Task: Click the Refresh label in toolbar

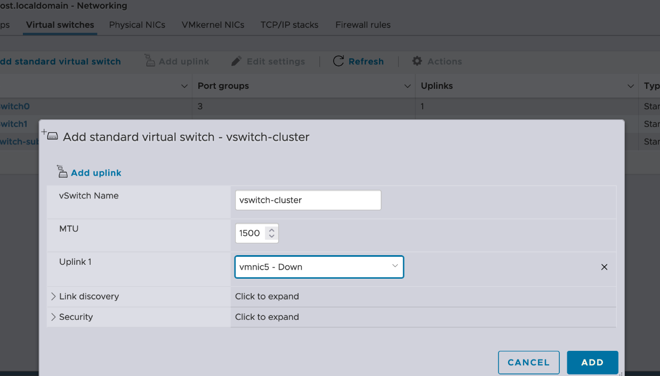Action: coord(366,61)
